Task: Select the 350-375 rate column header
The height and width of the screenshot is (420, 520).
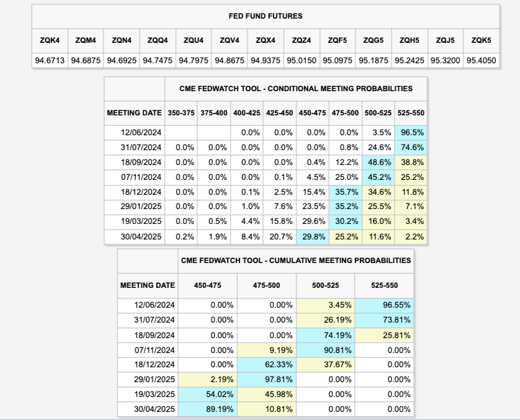Action: 181,113
